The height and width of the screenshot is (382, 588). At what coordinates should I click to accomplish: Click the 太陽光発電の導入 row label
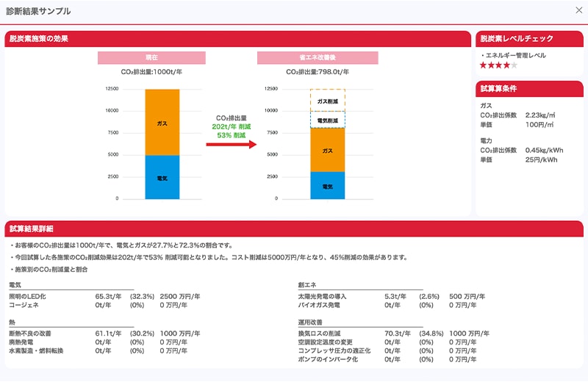322,297
